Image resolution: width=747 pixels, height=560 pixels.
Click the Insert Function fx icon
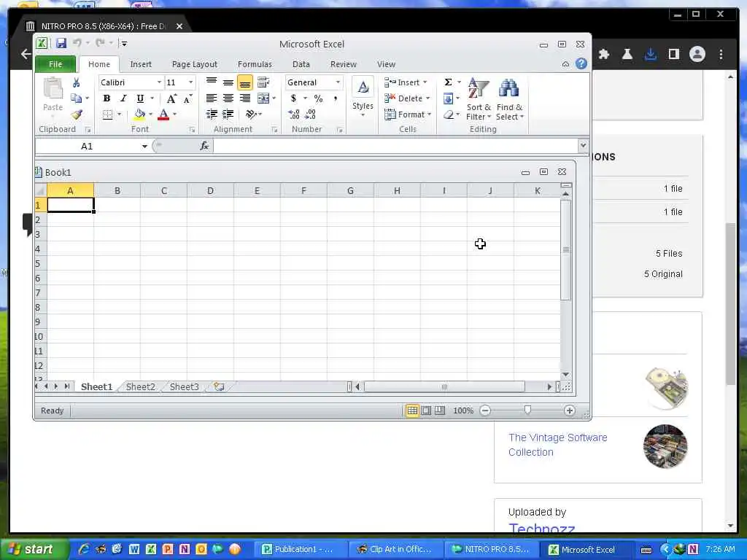[x=204, y=146]
